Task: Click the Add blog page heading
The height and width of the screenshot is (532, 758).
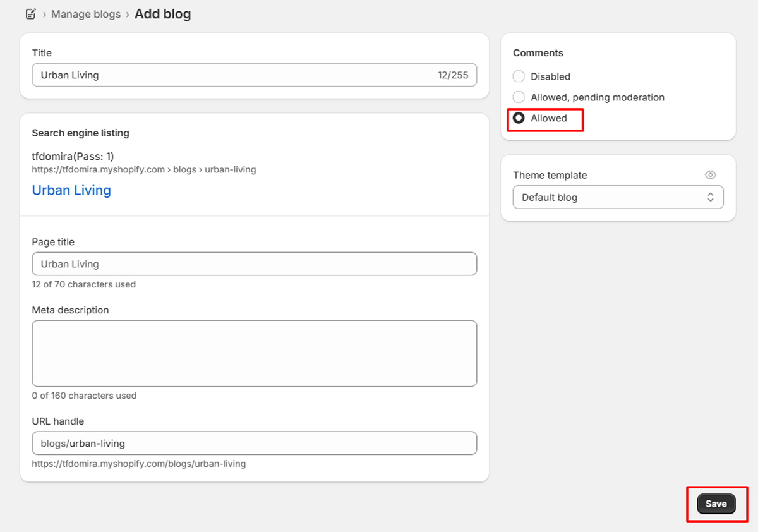Action: (x=163, y=14)
